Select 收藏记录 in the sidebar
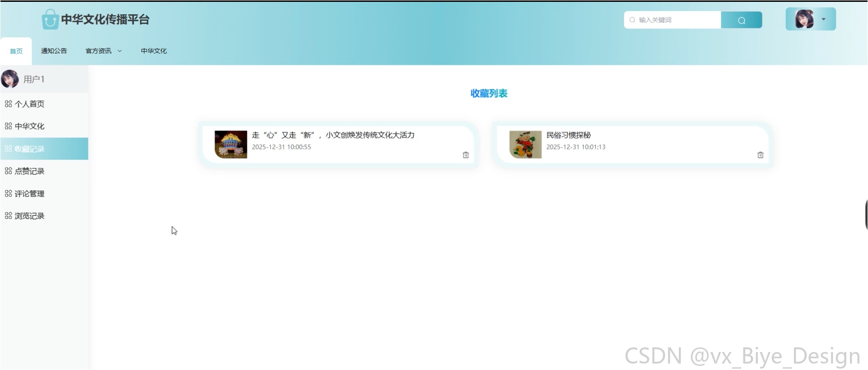Viewport: 868px width, 370px height. point(44,149)
